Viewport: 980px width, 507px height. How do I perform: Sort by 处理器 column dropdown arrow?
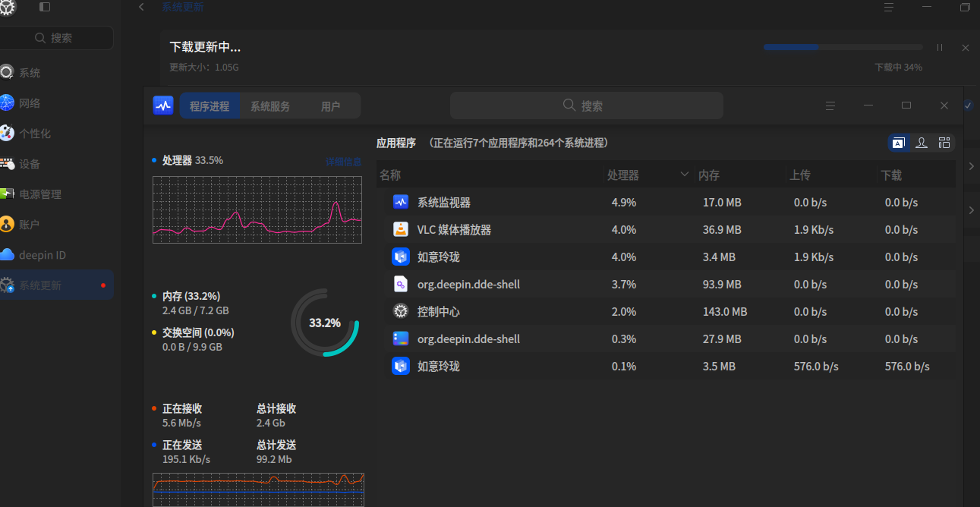pos(685,175)
